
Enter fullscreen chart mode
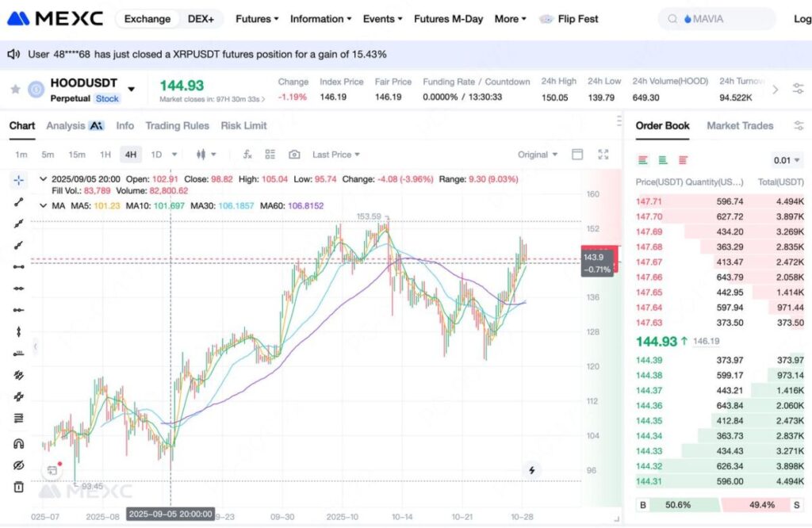point(603,155)
